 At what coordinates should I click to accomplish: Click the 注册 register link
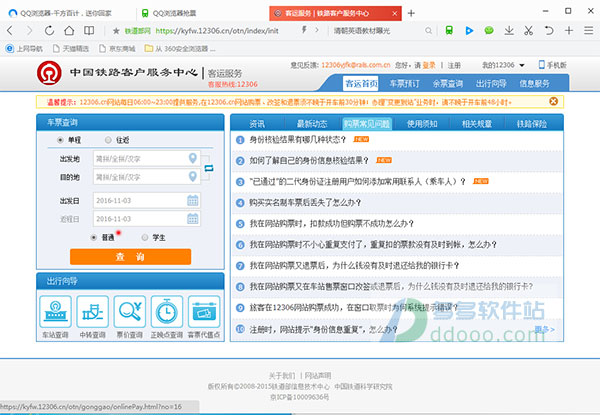click(x=454, y=65)
